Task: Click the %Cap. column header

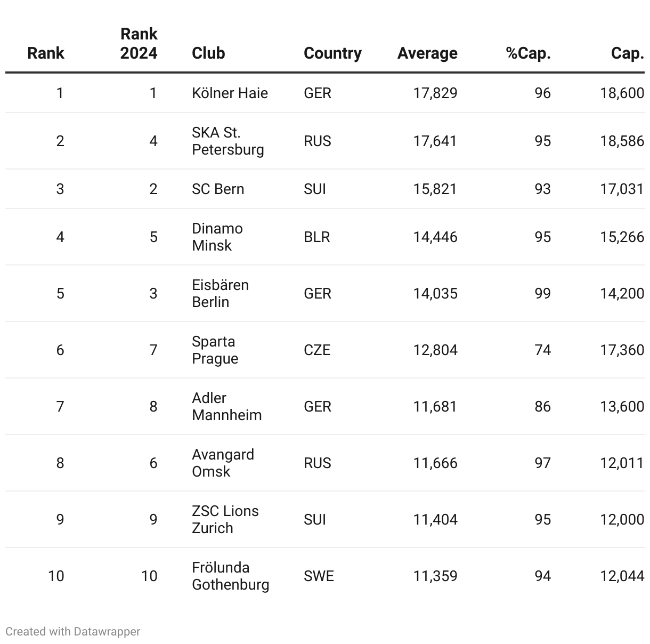Action: coord(528,53)
